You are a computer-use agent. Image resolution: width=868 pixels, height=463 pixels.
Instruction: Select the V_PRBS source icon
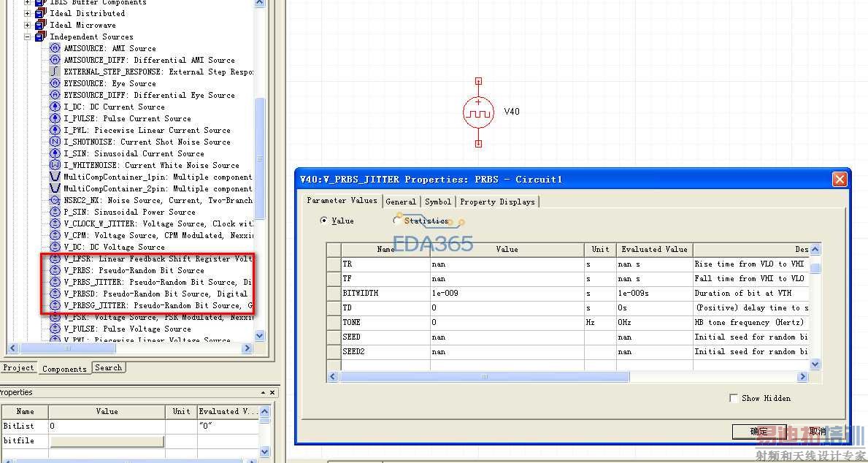[x=55, y=270]
